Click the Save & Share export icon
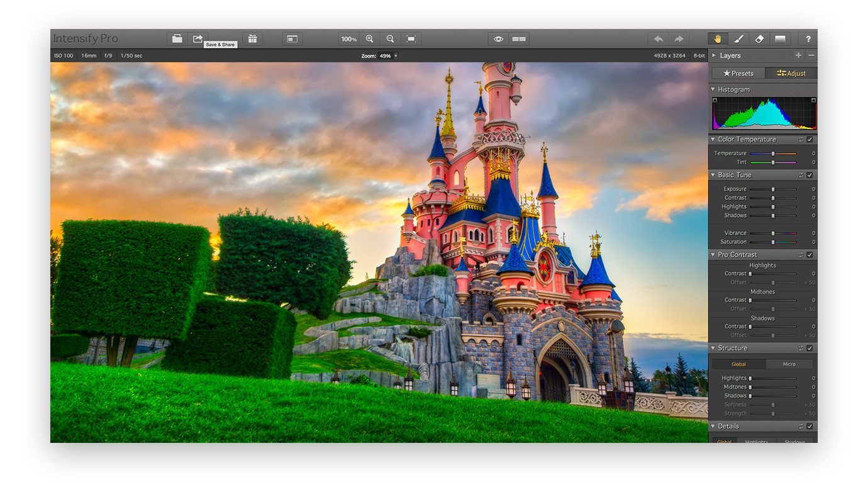Screen dimensions: 868x497 pos(198,39)
